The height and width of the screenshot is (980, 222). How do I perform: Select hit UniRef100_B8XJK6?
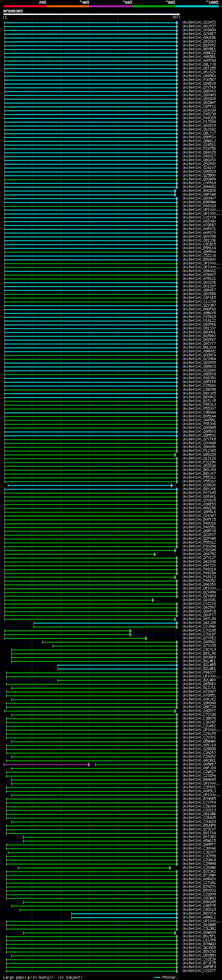tap(199, 489)
